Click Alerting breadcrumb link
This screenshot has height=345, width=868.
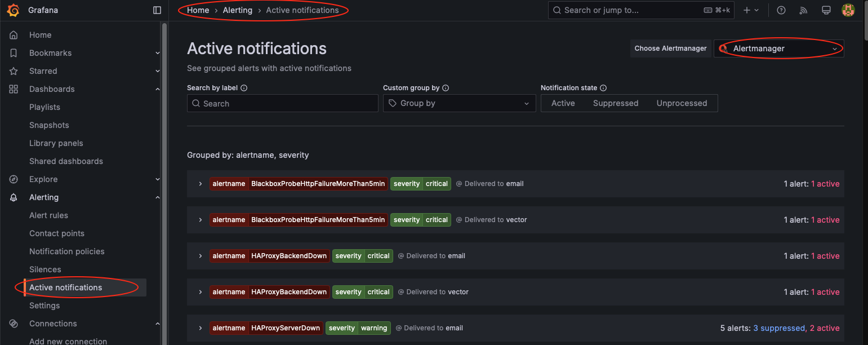pos(237,10)
